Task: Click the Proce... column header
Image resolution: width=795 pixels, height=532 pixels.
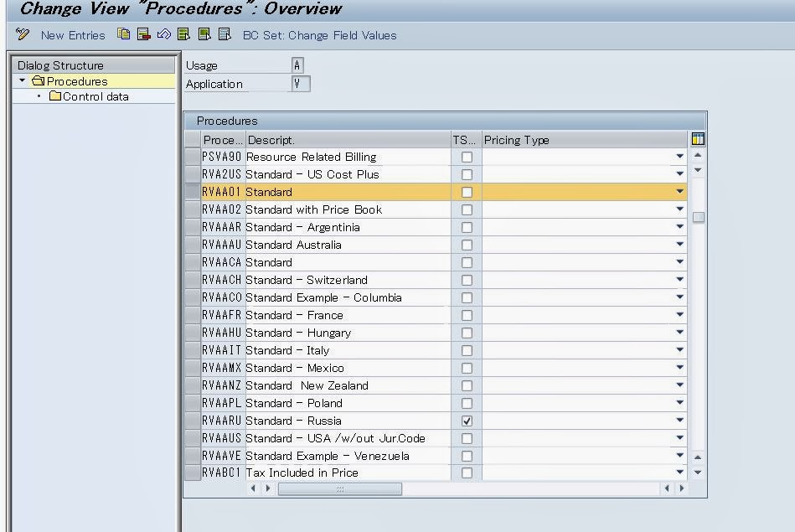Action: pos(223,140)
